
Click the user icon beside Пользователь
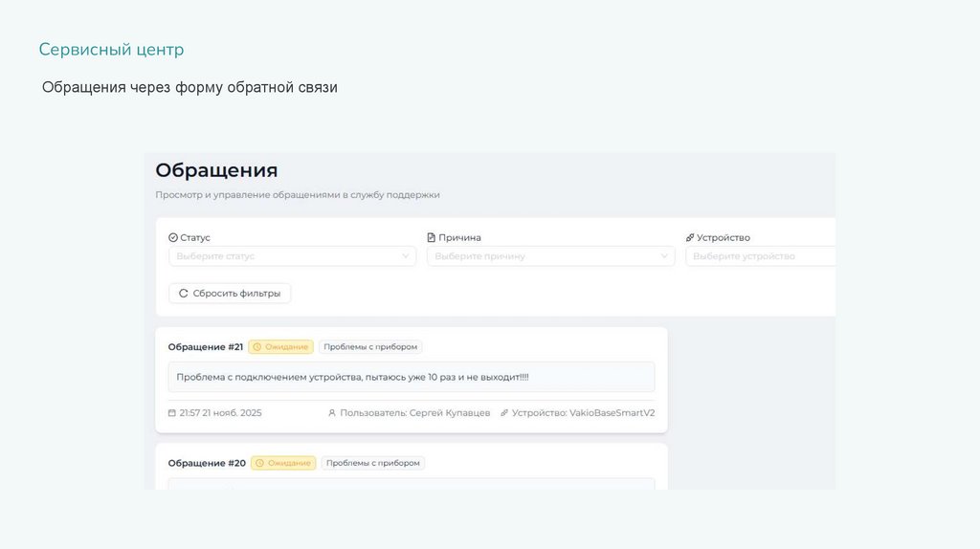(332, 413)
